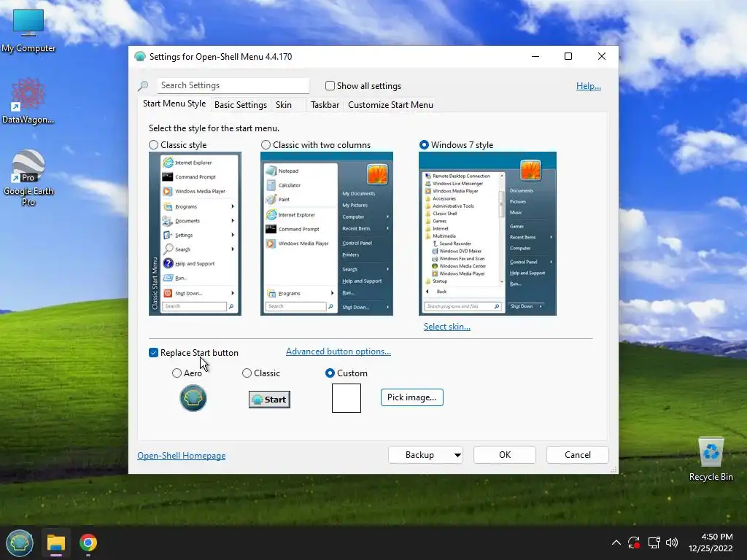This screenshot has width=747, height=560.
Task: Click the Classic style menu preview image
Action: coord(195,233)
